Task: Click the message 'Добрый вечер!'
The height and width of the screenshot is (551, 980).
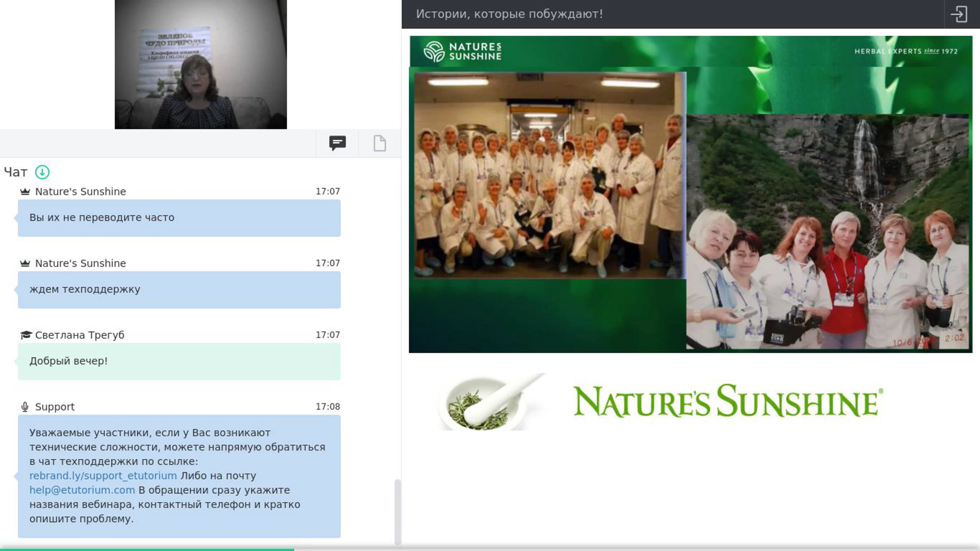Action: 179,362
